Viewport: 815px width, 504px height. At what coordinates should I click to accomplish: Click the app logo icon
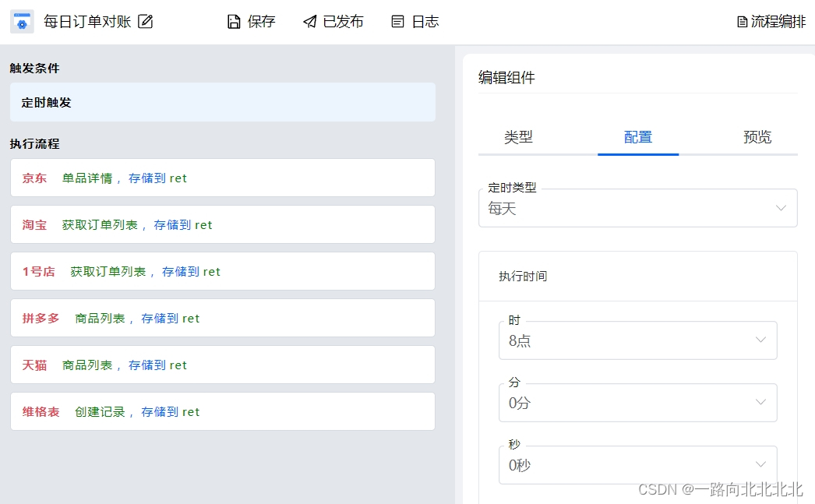click(22, 22)
